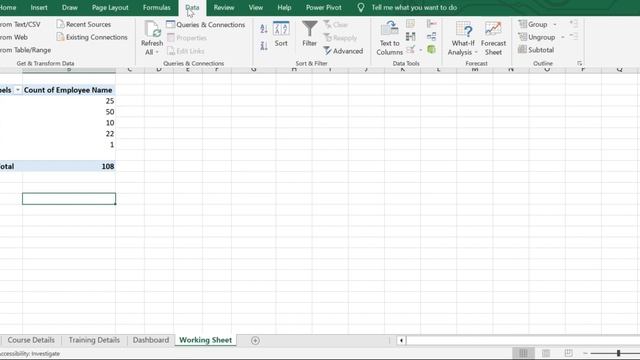
Task: Open What-If Analysis menu
Action: [x=462, y=39]
